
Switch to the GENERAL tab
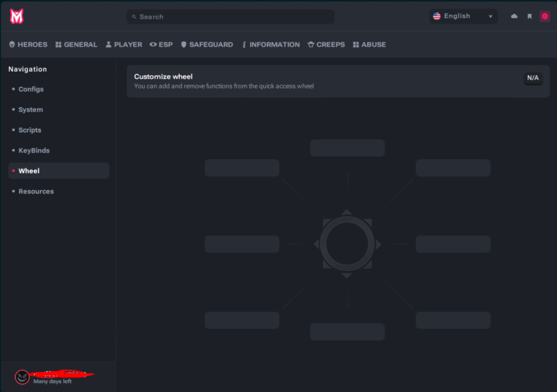point(77,45)
